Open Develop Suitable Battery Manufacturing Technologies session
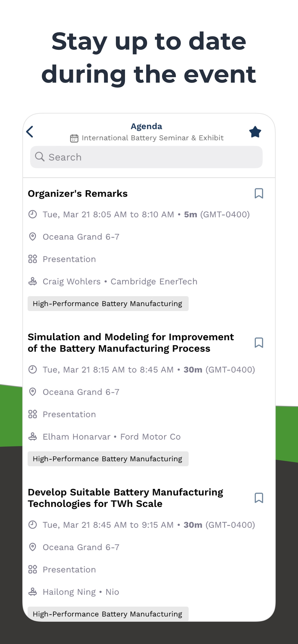The height and width of the screenshot is (644, 298). [x=125, y=498]
